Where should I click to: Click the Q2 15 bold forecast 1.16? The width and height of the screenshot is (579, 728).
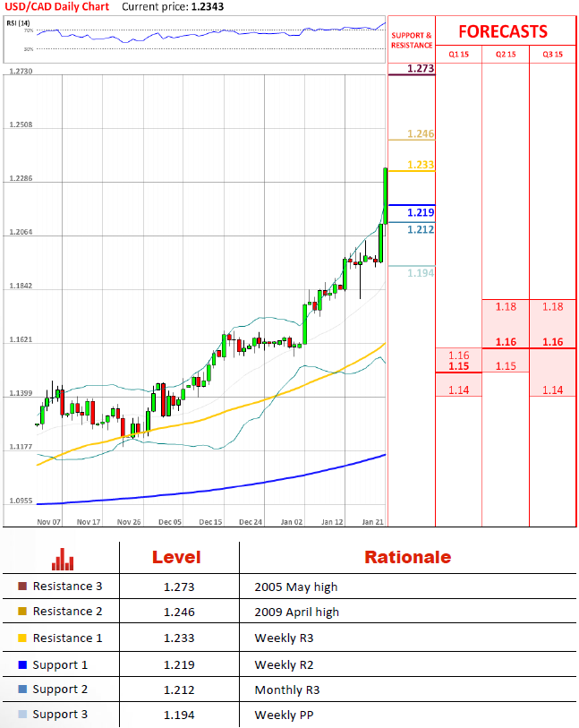506,342
